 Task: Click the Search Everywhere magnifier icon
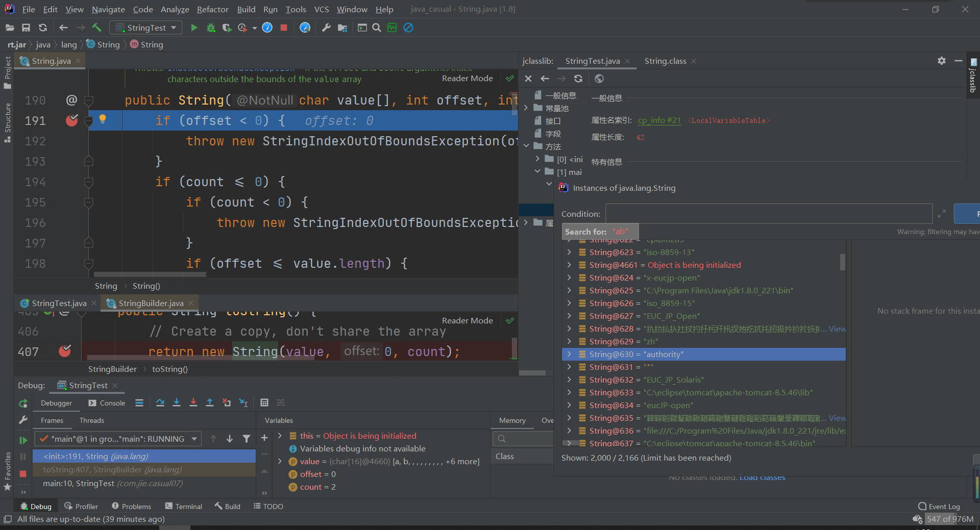(x=377, y=28)
